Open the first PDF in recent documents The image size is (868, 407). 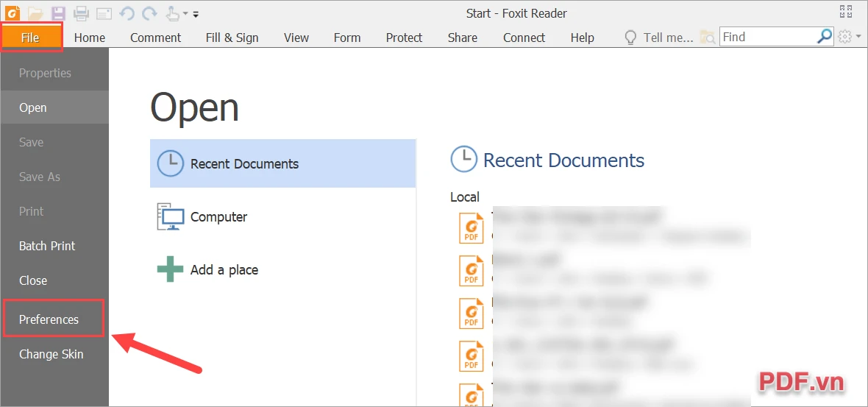tap(471, 227)
